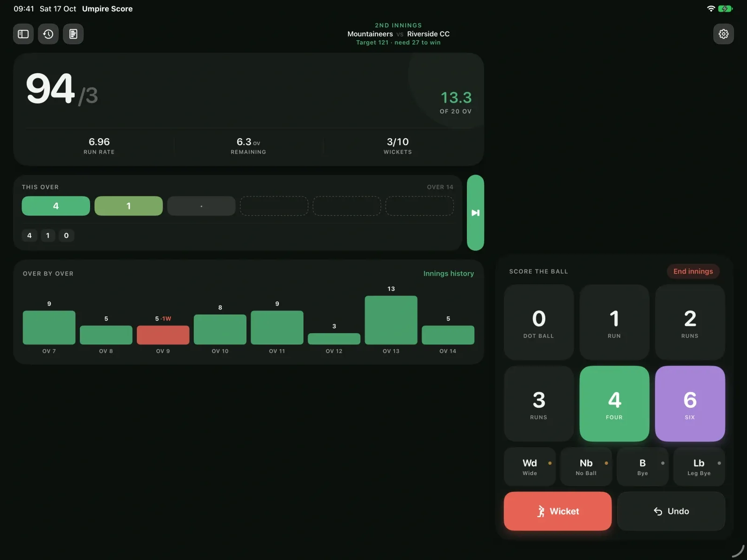Toggle the B Bye extra

[x=642, y=467]
